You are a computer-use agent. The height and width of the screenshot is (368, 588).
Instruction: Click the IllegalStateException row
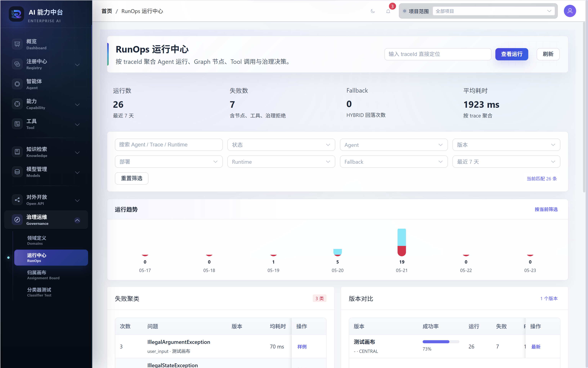tap(220, 363)
